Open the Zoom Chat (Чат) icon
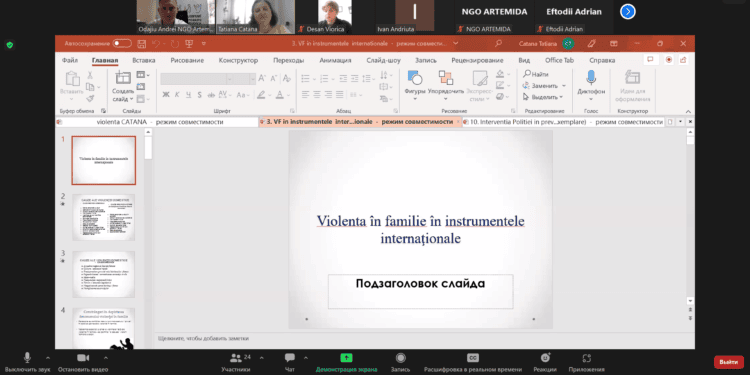 [x=289, y=358]
